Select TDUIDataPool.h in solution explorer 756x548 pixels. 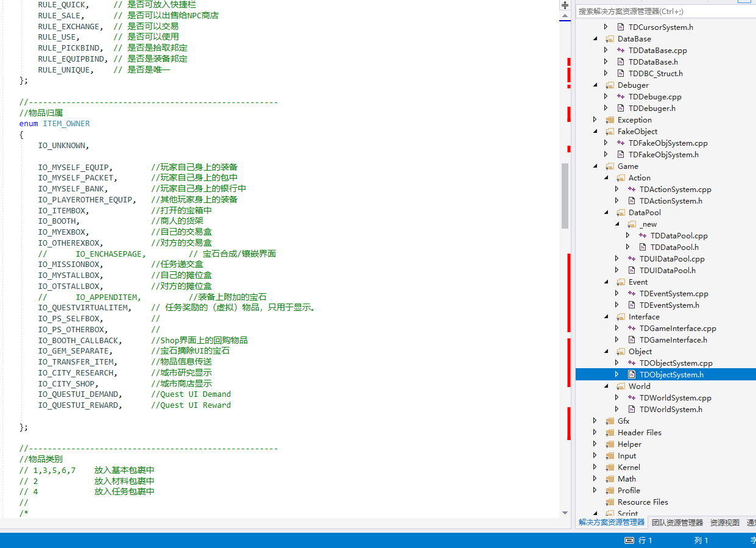(x=667, y=271)
